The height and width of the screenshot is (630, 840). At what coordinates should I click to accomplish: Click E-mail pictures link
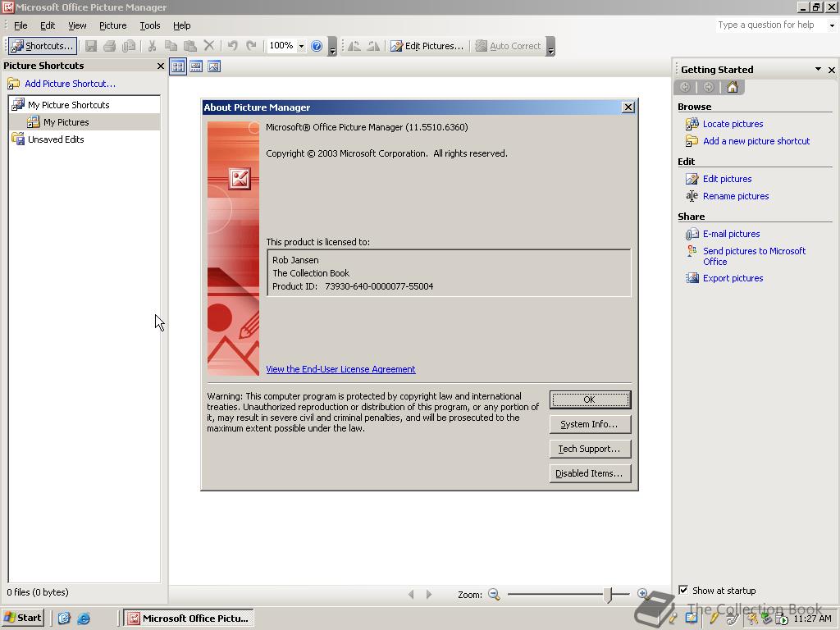click(x=731, y=234)
